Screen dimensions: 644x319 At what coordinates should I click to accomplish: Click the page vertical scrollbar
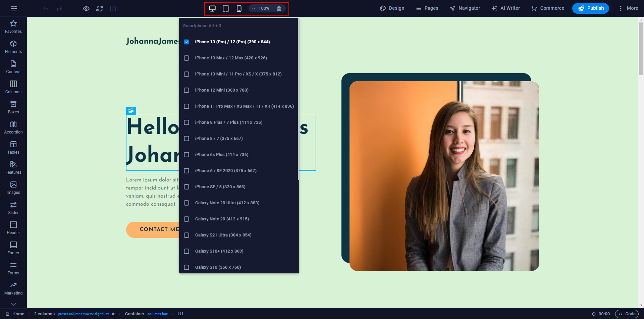tap(641, 49)
